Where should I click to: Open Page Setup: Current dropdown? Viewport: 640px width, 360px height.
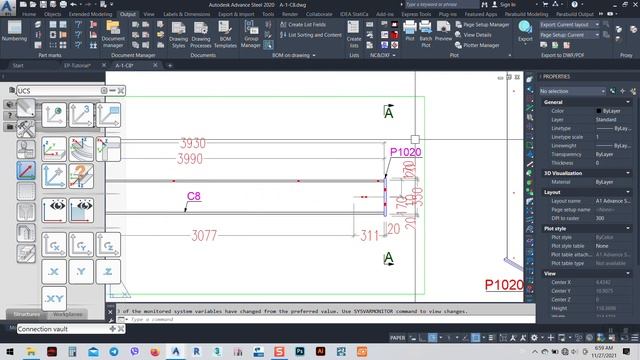569,35
